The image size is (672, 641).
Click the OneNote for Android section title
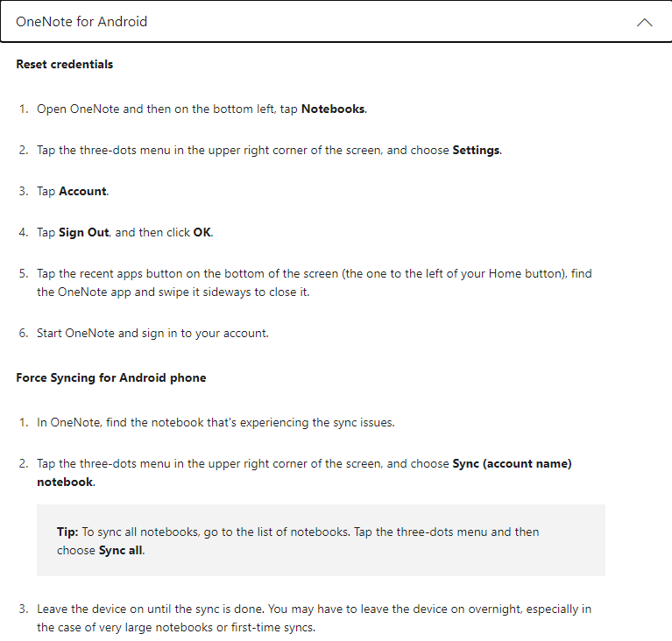[x=81, y=21]
